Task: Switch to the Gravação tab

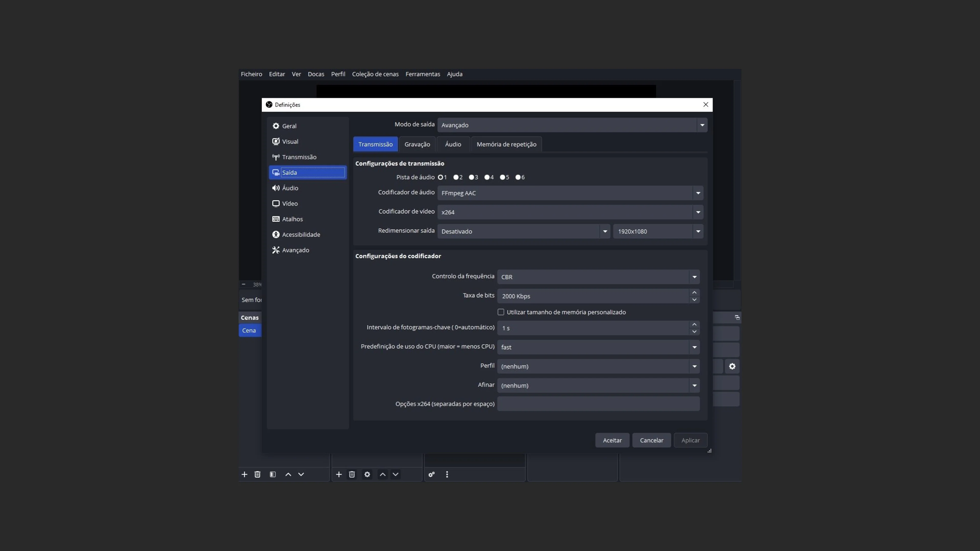Action: coord(417,144)
